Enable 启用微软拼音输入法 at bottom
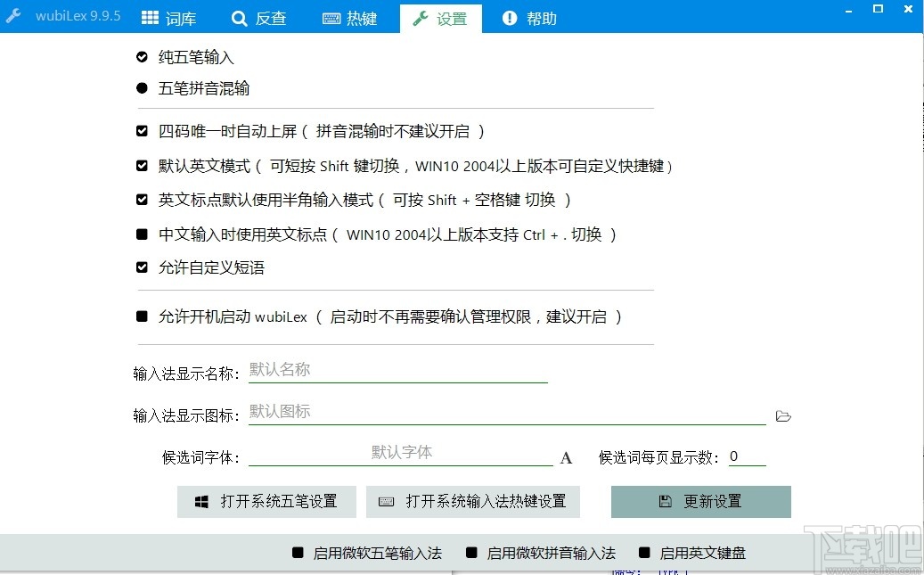Screen dimensions: 924x575 click(471, 552)
